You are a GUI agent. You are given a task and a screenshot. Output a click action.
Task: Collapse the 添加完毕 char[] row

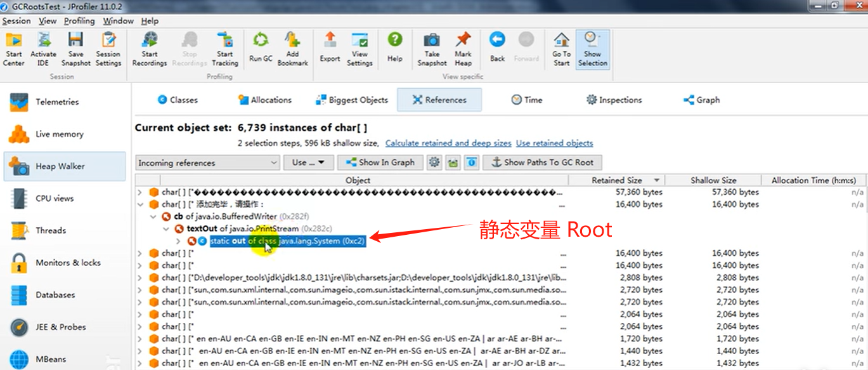click(x=140, y=204)
